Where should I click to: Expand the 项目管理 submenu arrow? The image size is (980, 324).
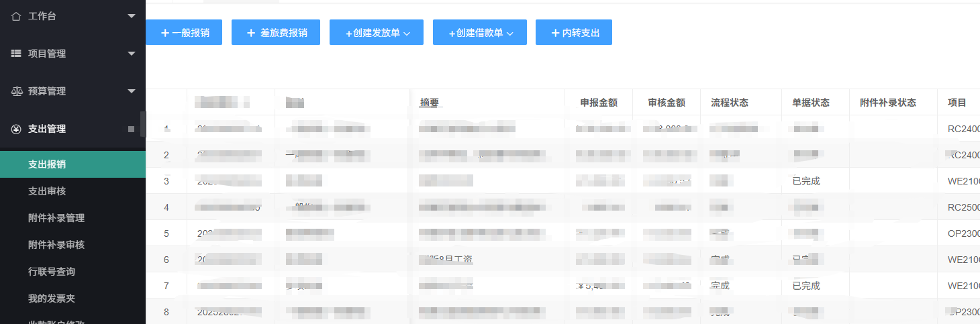point(132,54)
